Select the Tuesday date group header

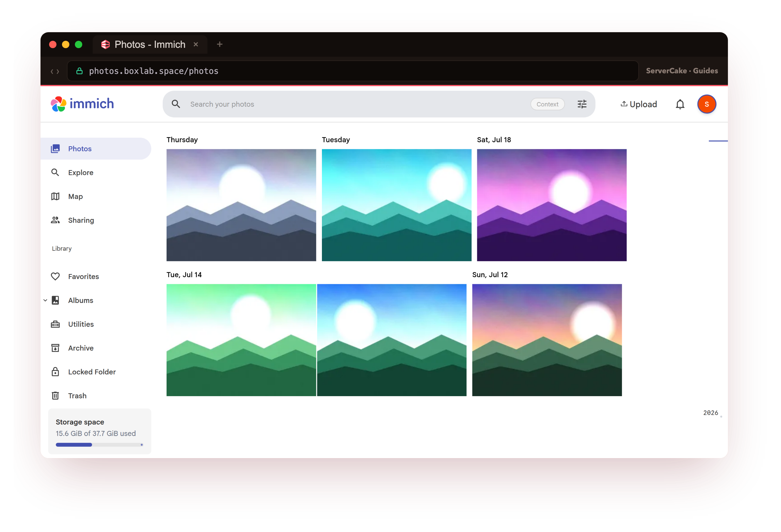tap(336, 140)
